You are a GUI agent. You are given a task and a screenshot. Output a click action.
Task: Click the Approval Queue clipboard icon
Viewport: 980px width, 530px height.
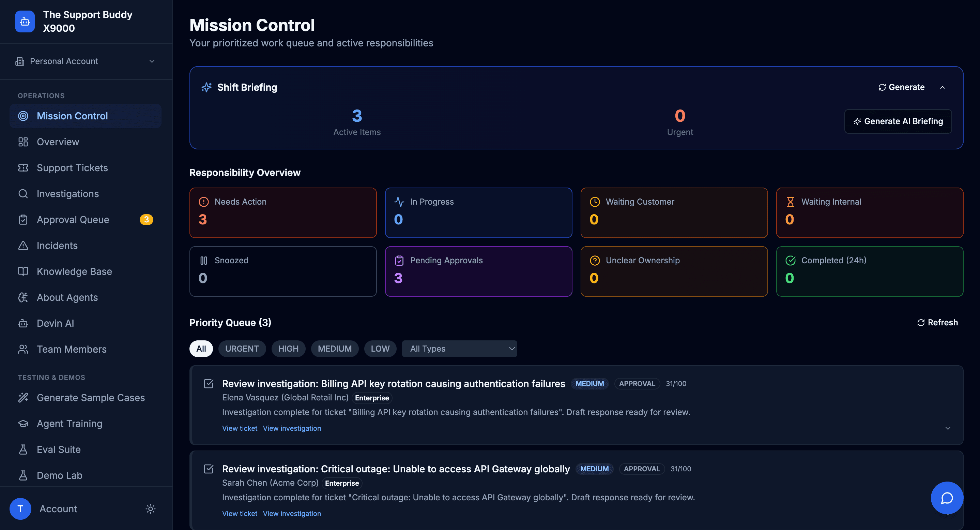23,219
